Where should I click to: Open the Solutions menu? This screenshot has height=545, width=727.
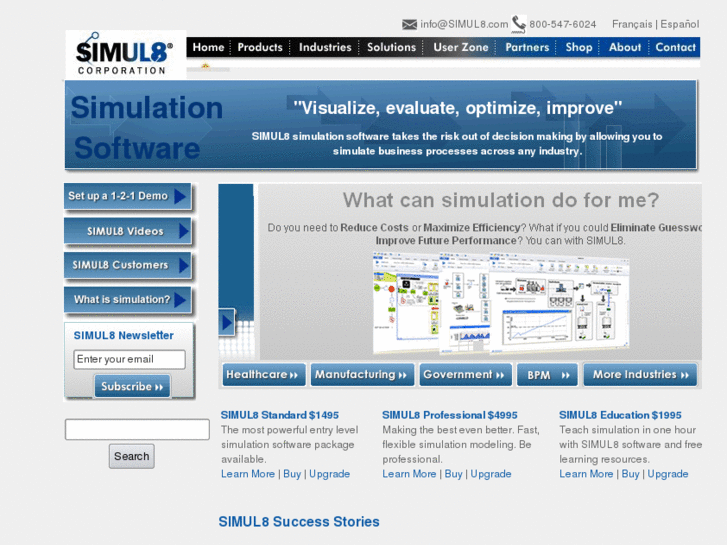click(391, 47)
